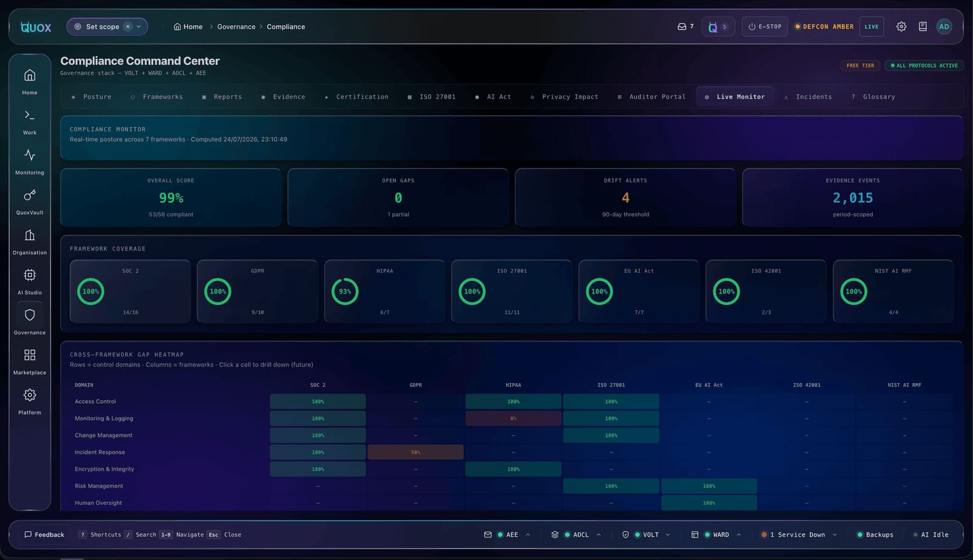This screenshot has height=560, width=973.
Task: Click the Feedback speech bubble icon
Action: tap(28, 535)
